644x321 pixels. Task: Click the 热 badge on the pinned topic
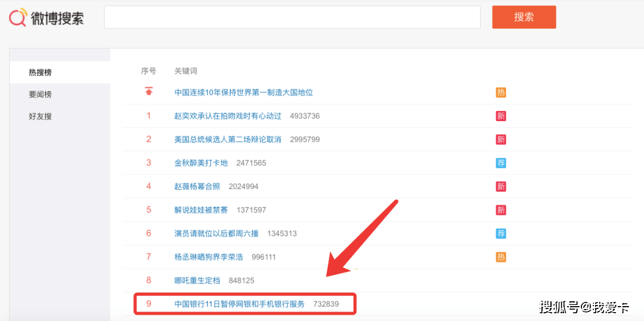click(501, 92)
